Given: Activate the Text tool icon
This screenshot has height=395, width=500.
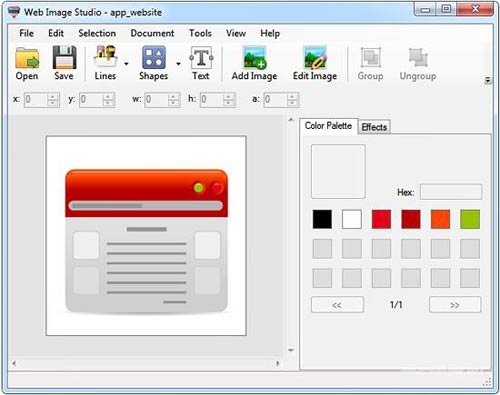Looking at the screenshot, I should (x=201, y=57).
